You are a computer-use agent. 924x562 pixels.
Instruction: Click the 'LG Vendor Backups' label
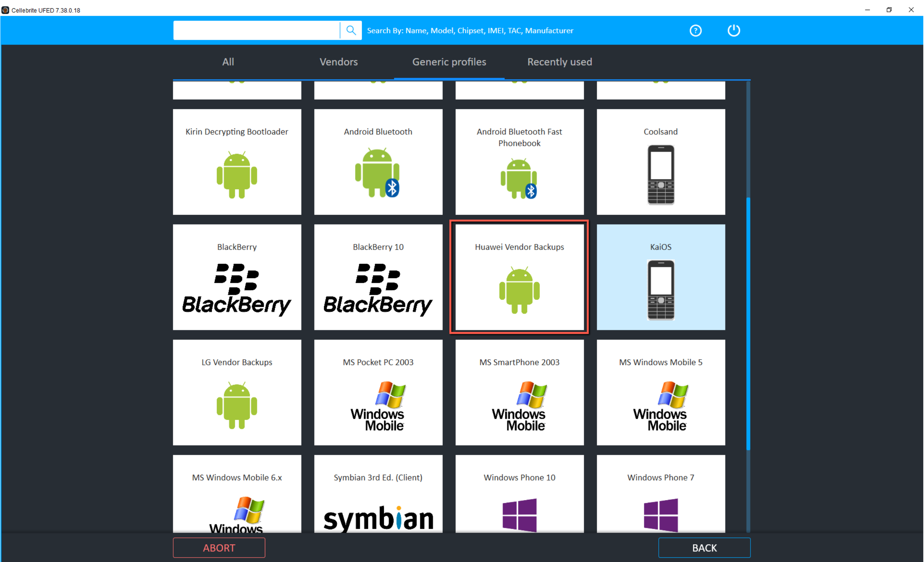(237, 362)
